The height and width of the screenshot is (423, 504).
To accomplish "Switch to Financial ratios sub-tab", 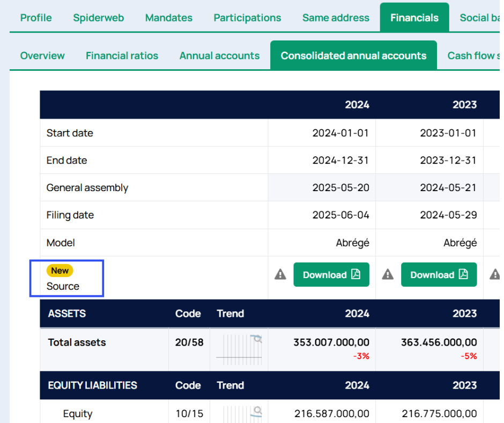I will [122, 56].
